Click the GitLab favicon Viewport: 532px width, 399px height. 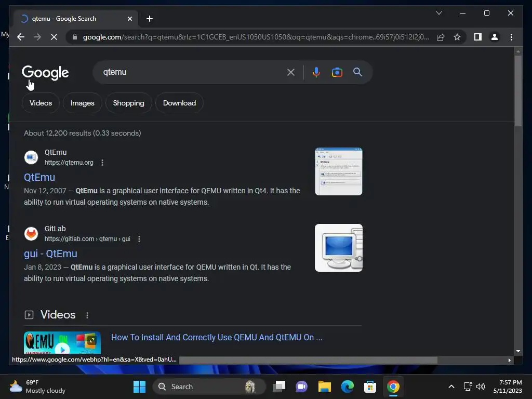(31, 234)
